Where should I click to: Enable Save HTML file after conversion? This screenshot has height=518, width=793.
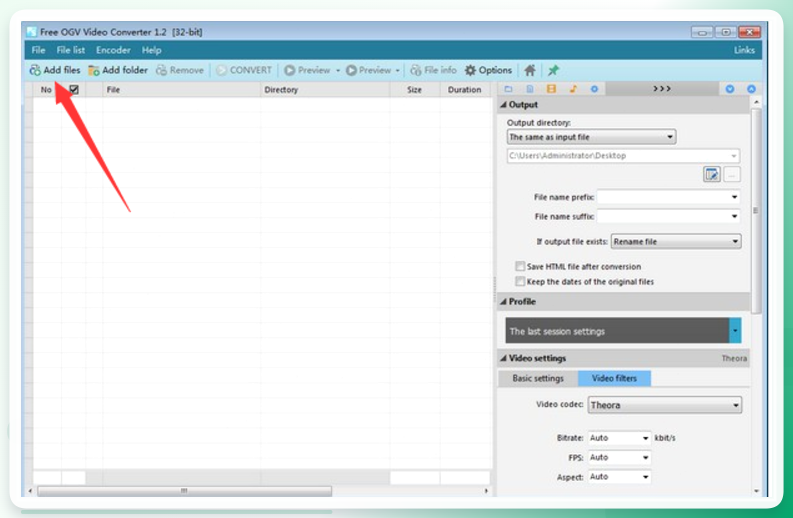[519, 266]
